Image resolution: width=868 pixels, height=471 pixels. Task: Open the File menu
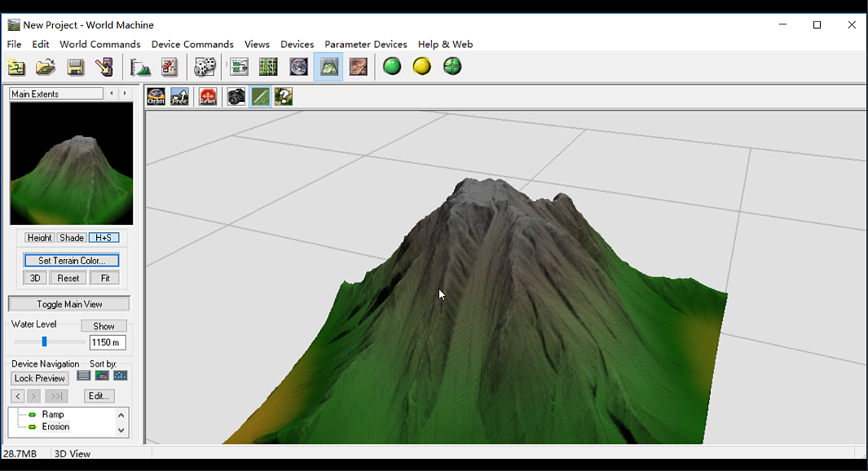(14, 44)
